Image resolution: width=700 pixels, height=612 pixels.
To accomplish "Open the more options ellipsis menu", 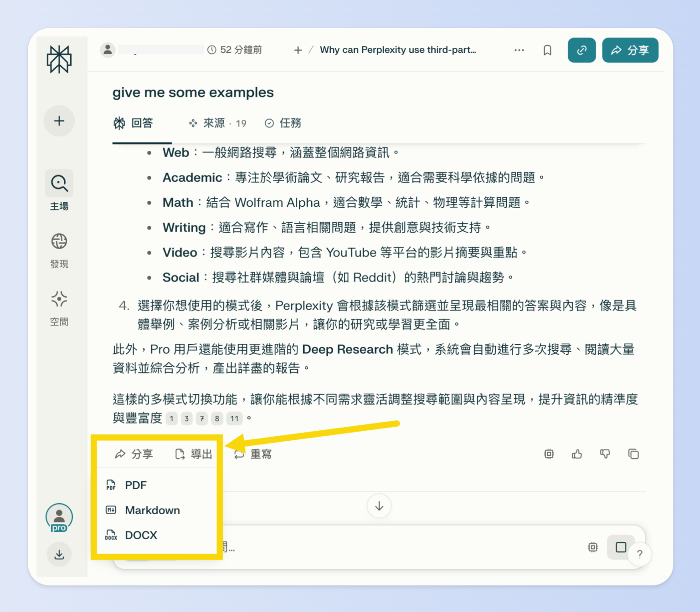I will click(x=519, y=50).
